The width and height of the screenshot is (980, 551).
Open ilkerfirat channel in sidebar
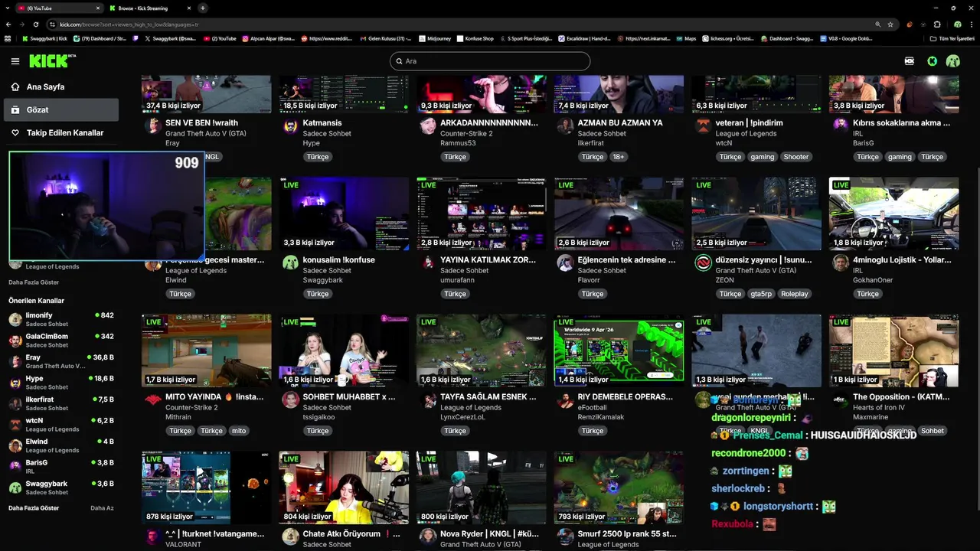(x=61, y=404)
